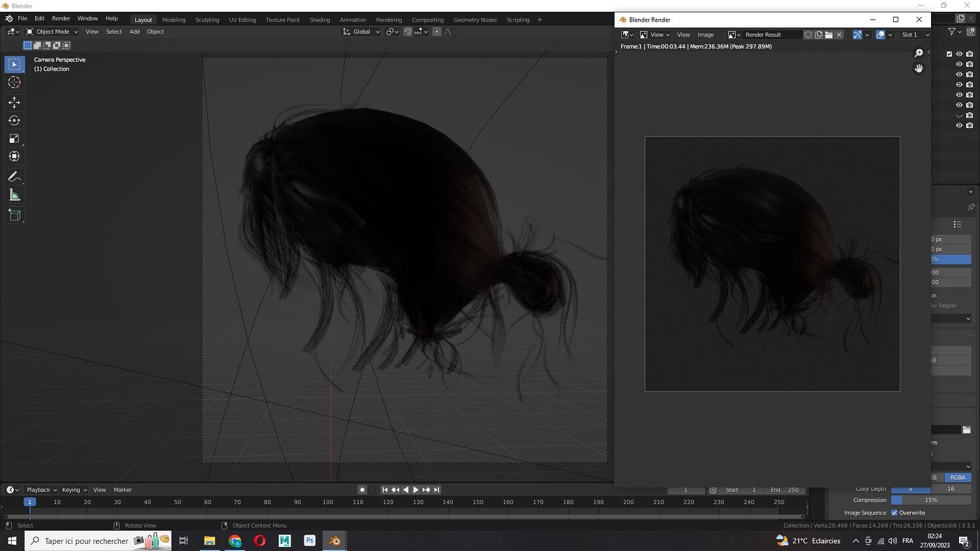Viewport: 980px width, 551px height.
Task: Toggle visibility eye of first outliner item
Action: click(959, 54)
